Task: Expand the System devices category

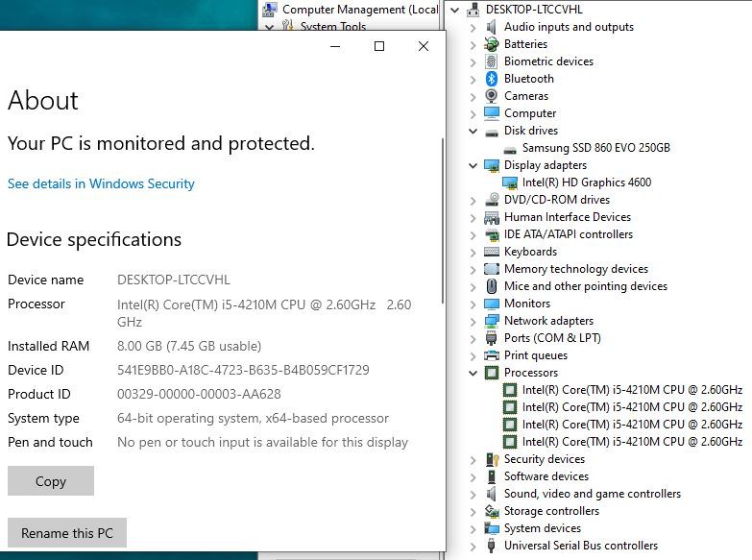Action: pos(473,529)
